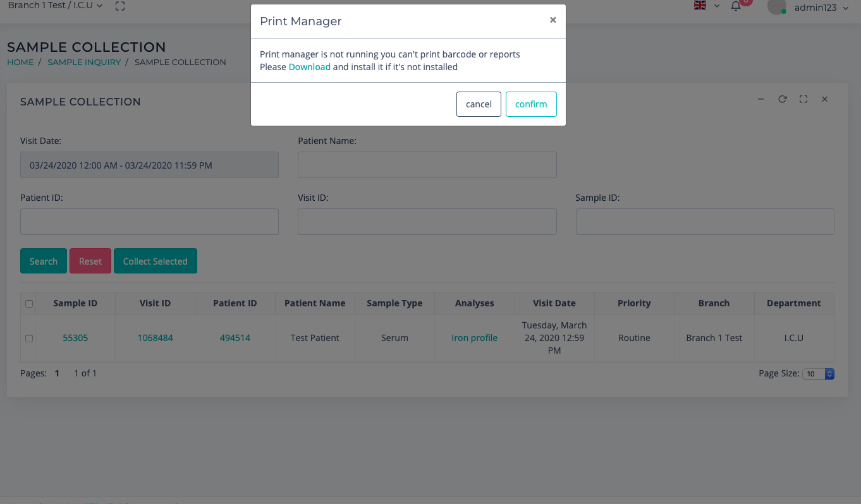This screenshot has height=504, width=861.
Task: Expand the Sample Collection panel to fullscreen
Action: click(803, 99)
